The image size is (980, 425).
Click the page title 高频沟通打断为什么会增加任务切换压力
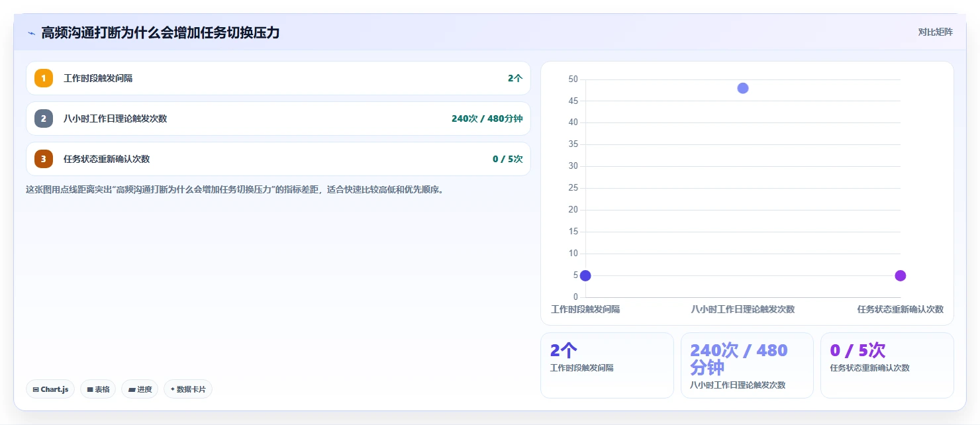160,32
